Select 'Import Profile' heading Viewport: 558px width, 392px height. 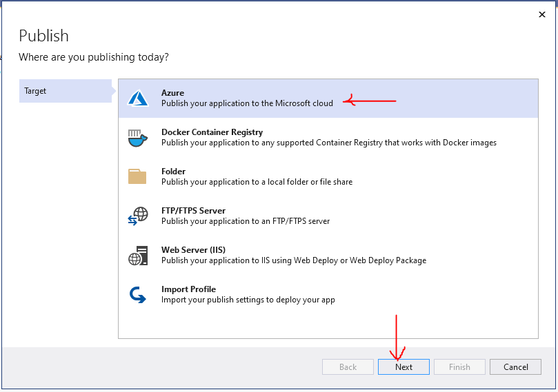[x=188, y=289]
